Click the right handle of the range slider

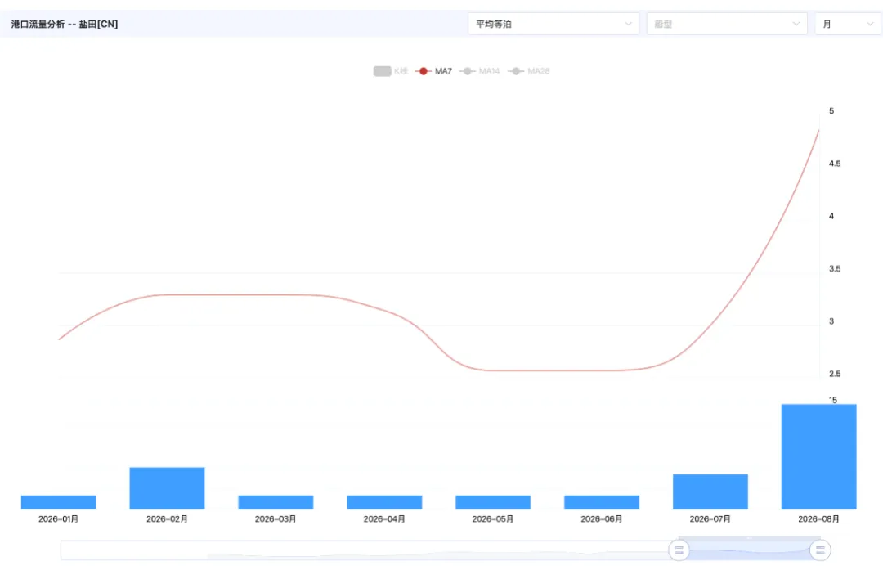point(820,550)
